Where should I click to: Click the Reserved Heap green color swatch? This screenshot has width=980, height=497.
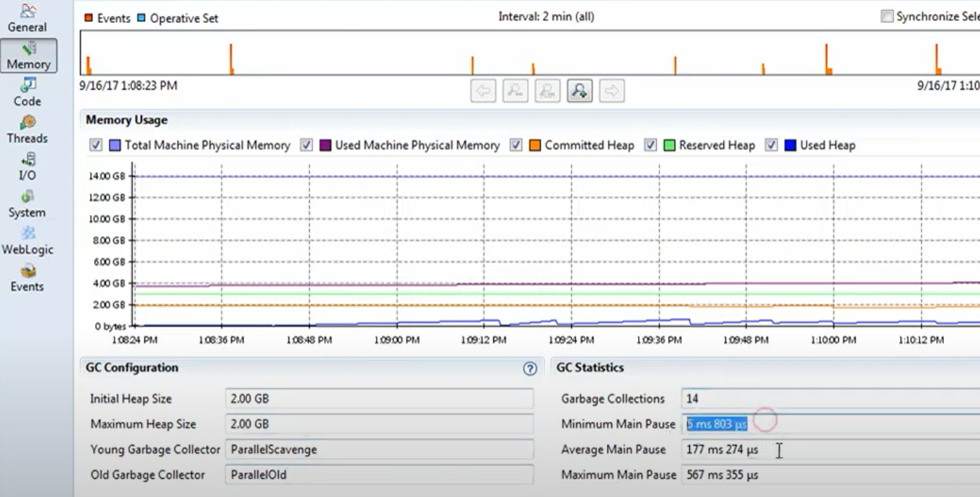669,145
